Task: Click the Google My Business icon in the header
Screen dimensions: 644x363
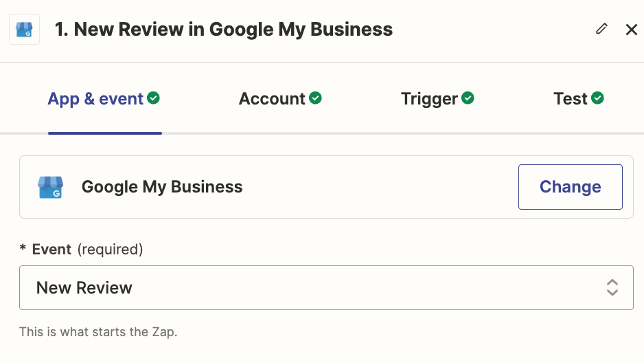Action: click(x=24, y=30)
